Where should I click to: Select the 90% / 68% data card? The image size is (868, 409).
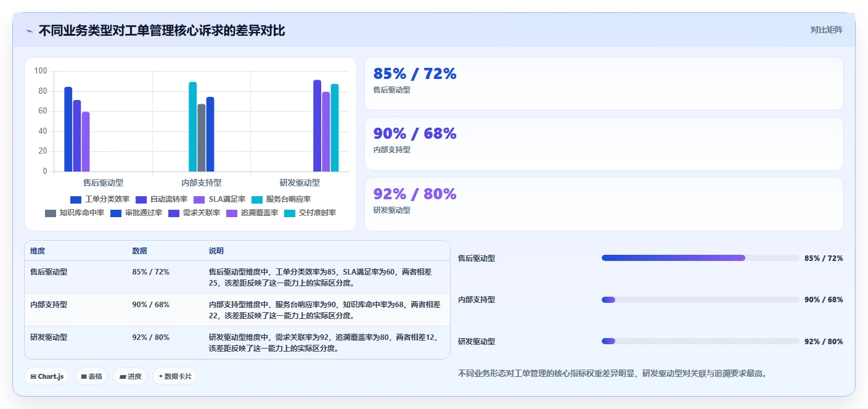click(x=604, y=144)
